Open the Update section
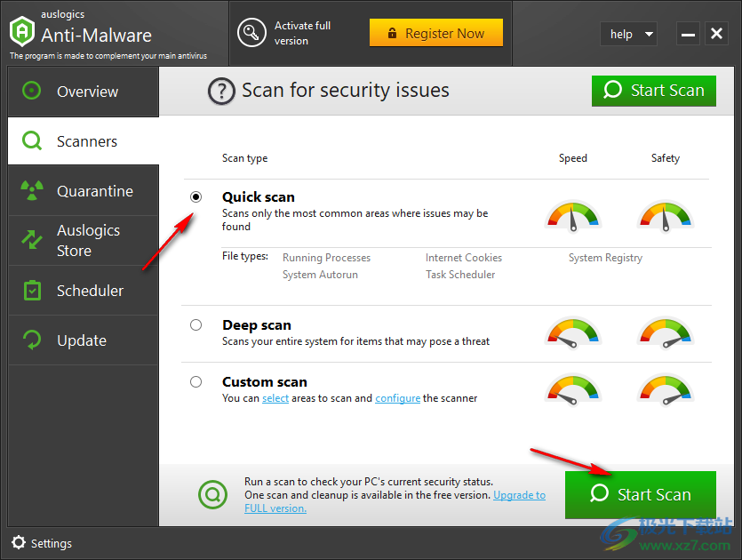 pos(84,340)
